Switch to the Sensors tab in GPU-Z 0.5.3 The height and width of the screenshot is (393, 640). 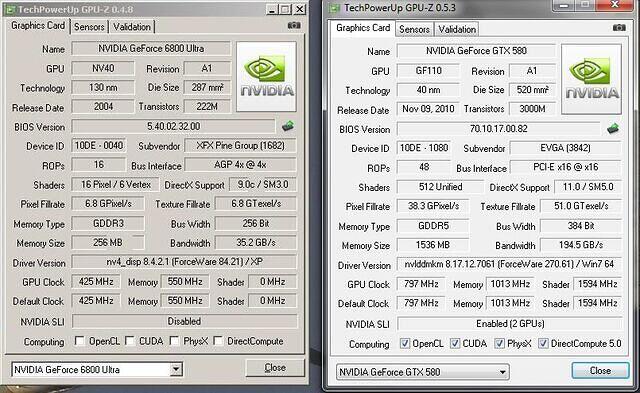tap(414, 29)
